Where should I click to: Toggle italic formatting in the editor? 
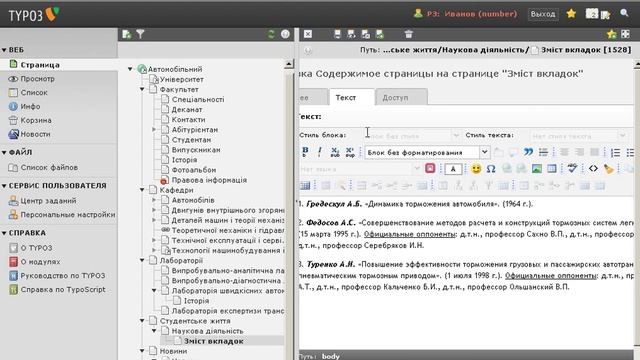coord(320,152)
